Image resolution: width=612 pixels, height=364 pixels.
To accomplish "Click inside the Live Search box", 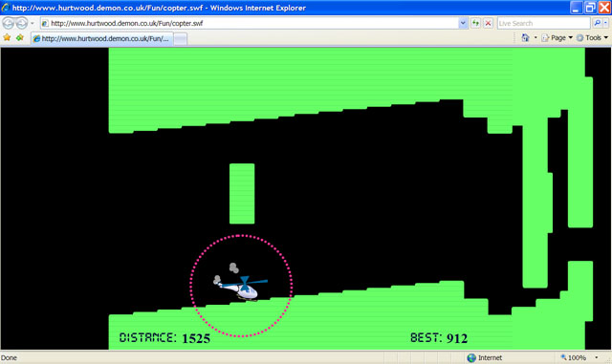I will [543, 24].
